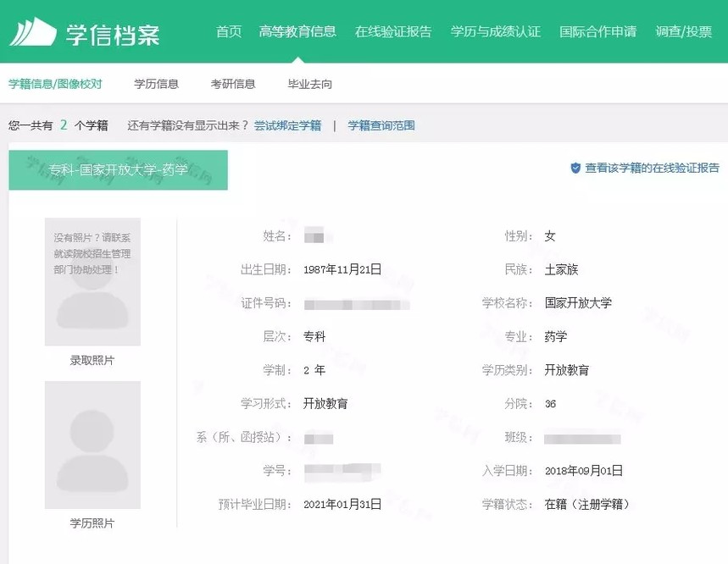Select 学籍信息/图像校对 sub-tab
Screen dimensions: 728x564
(55, 84)
